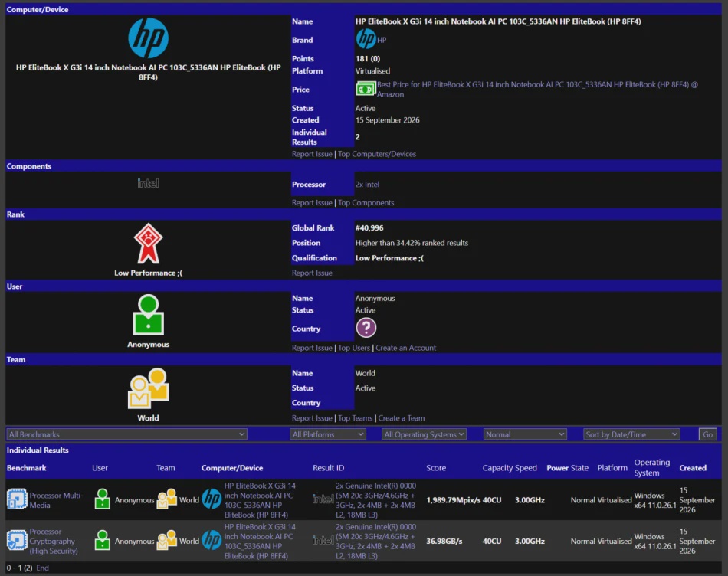Viewport: 728px width, 576px height.
Task: Click the Intel logo under Components
Action: [148, 183]
